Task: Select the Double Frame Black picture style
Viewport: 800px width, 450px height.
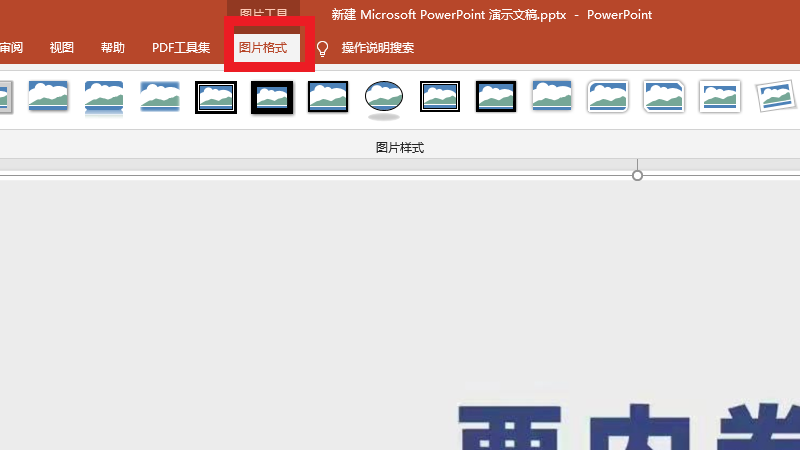Action: coord(216,97)
